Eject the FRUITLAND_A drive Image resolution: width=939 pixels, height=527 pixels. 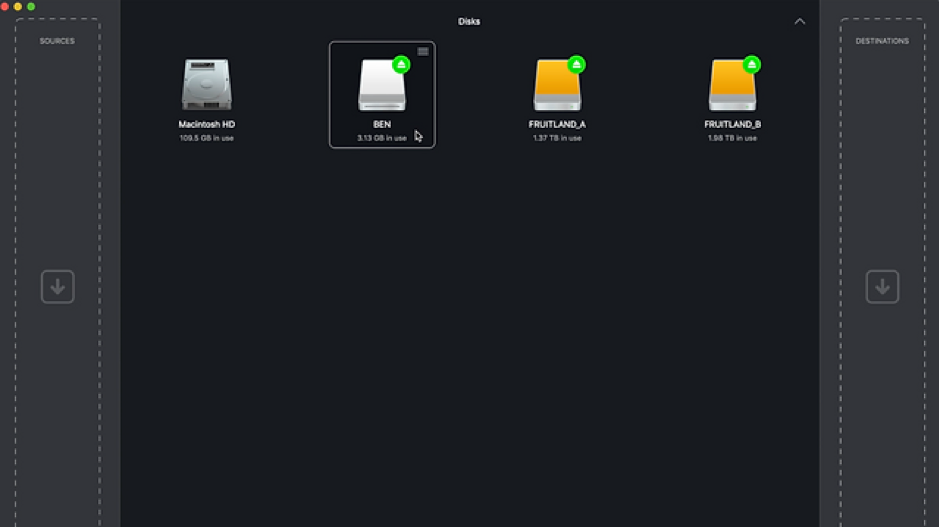click(x=576, y=65)
